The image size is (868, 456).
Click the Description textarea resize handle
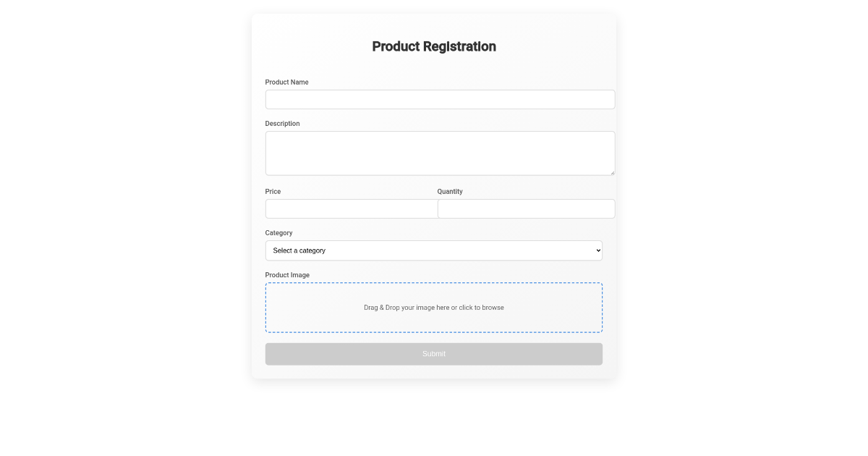pyautogui.click(x=611, y=172)
